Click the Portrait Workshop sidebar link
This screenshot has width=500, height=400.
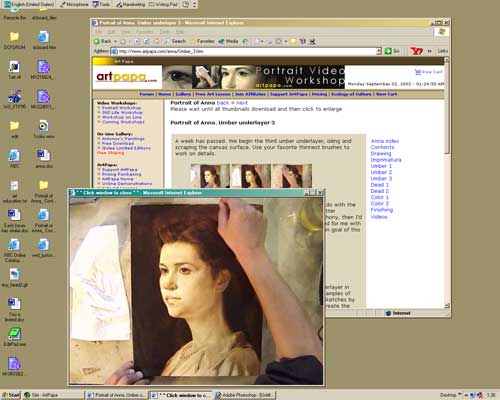tap(121, 108)
